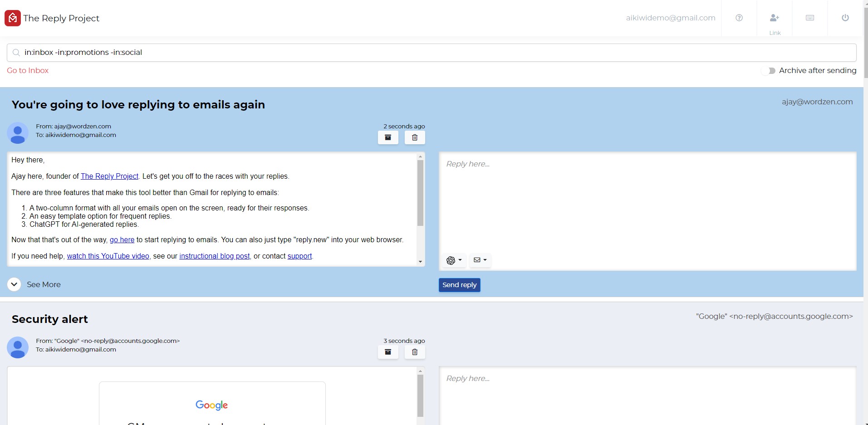
Task: Click the search magnifier icon
Action: [x=16, y=53]
